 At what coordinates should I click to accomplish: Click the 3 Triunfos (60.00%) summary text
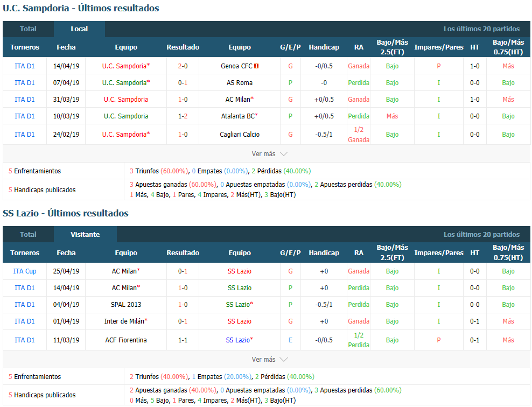pyautogui.click(x=159, y=171)
